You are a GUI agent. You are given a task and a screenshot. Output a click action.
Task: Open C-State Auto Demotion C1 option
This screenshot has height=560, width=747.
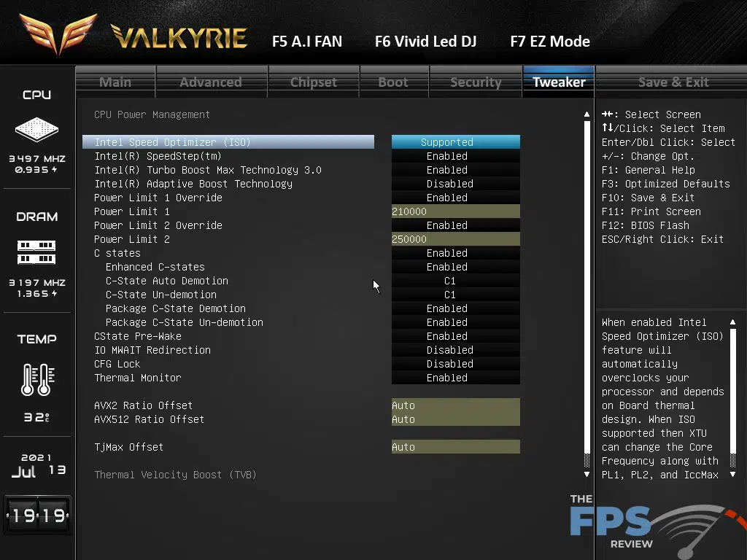click(x=455, y=281)
